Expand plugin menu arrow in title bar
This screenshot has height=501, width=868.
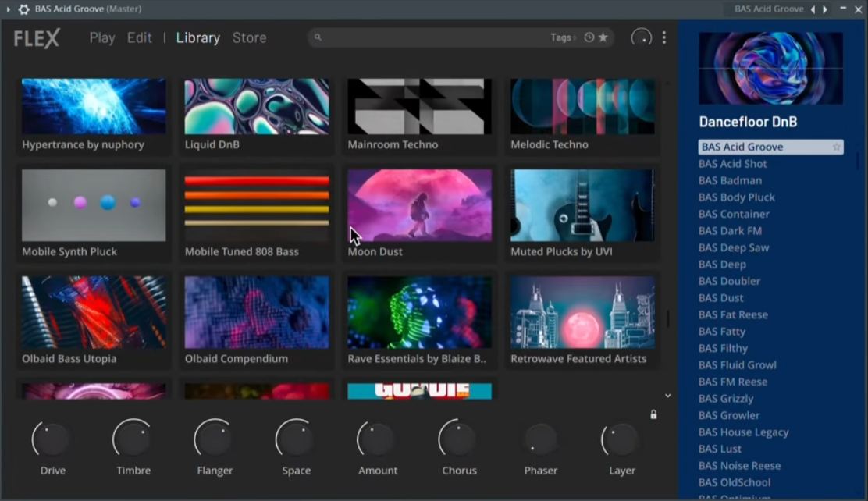(x=9, y=9)
